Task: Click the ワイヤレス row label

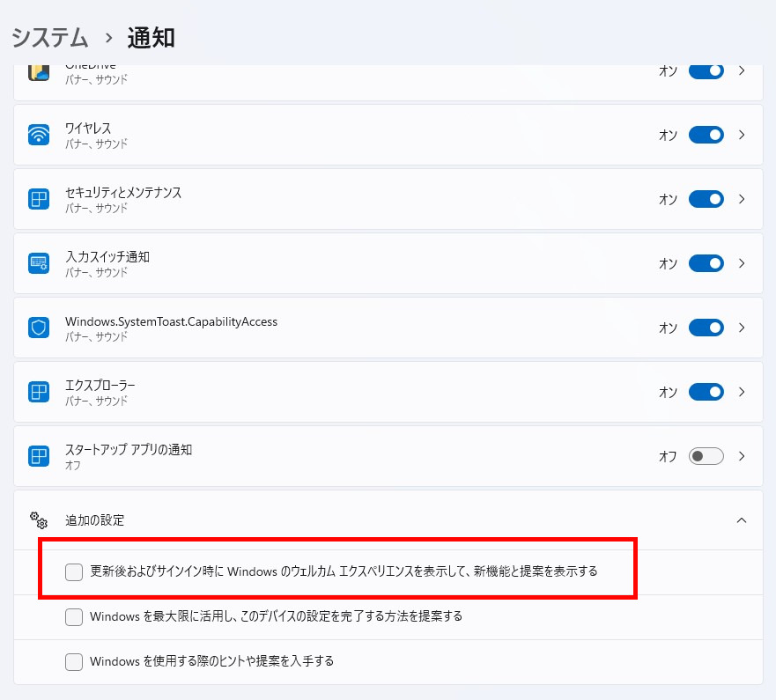Action: 88,129
